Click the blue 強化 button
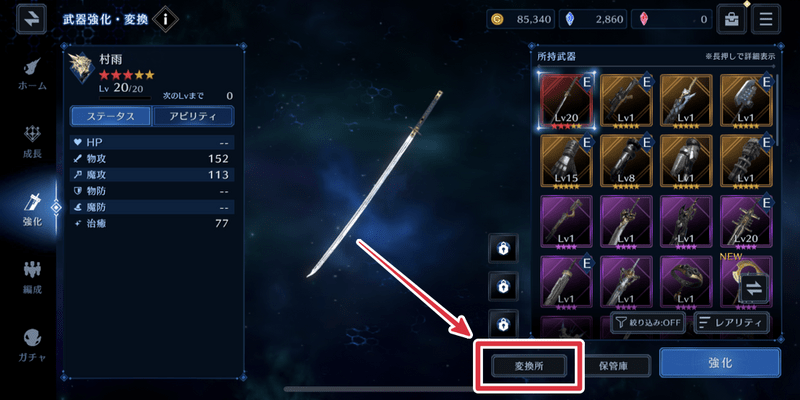 pos(720,363)
